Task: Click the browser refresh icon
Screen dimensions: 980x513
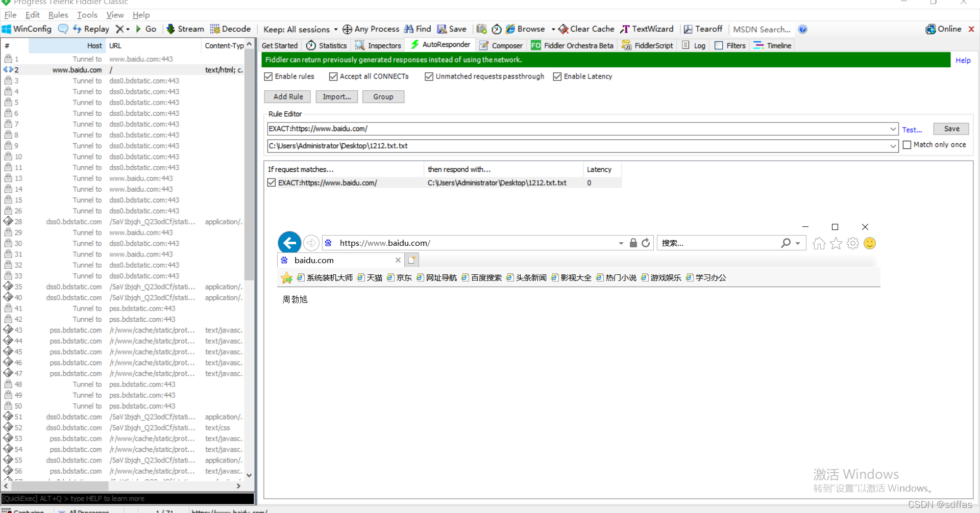Action: pos(646,243)
